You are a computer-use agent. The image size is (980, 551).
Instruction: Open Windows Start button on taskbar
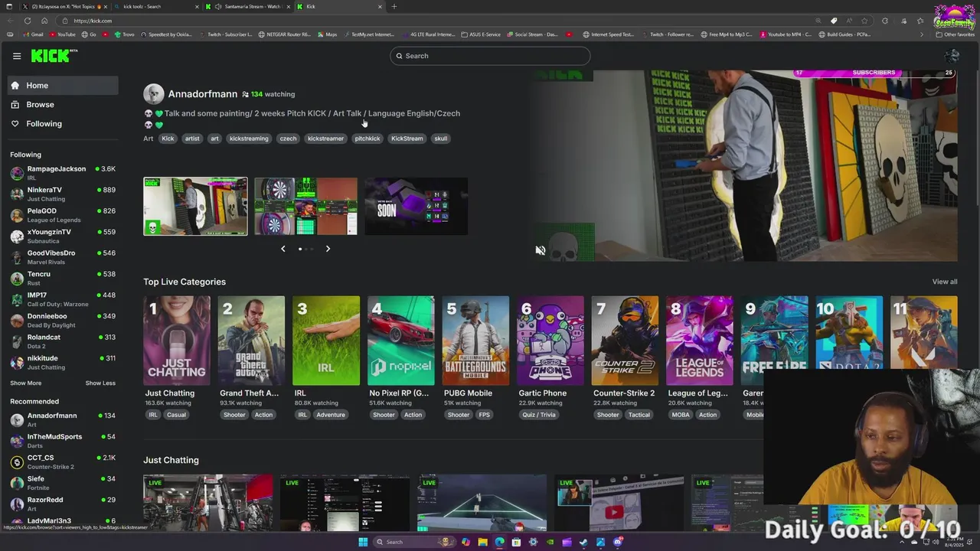tap(363, 542)
